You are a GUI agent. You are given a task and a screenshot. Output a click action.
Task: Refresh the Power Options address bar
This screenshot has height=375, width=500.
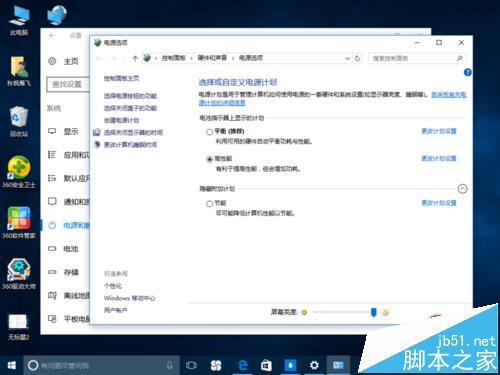[357, 58]
